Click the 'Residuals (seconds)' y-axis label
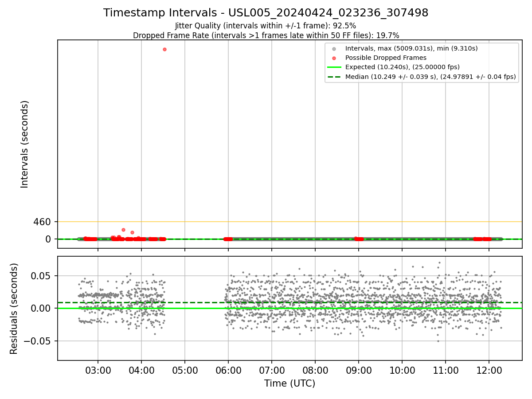532x399 pixels. point(14,309)
